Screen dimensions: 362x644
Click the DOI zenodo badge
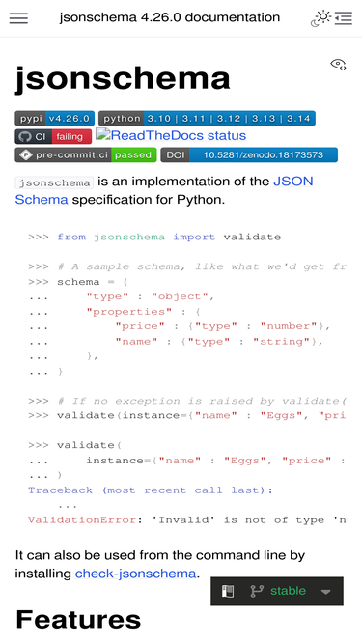tap(249, 155)
